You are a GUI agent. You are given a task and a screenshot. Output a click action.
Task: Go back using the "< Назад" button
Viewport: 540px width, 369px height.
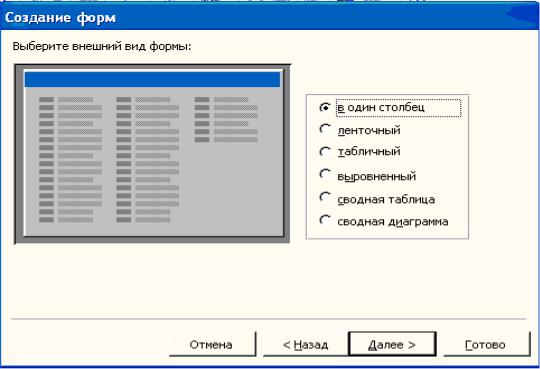305,344
